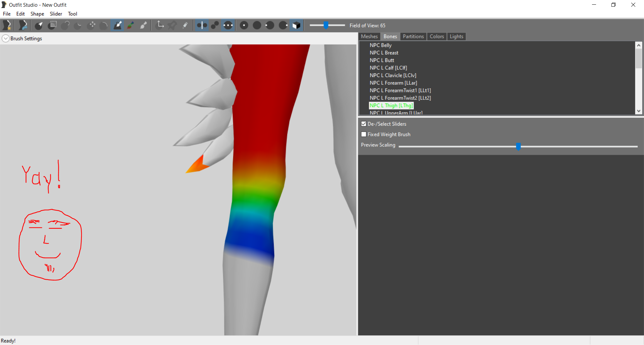Select the NPC L Butt bone
The image size is (644, 345).
[382, 60]
